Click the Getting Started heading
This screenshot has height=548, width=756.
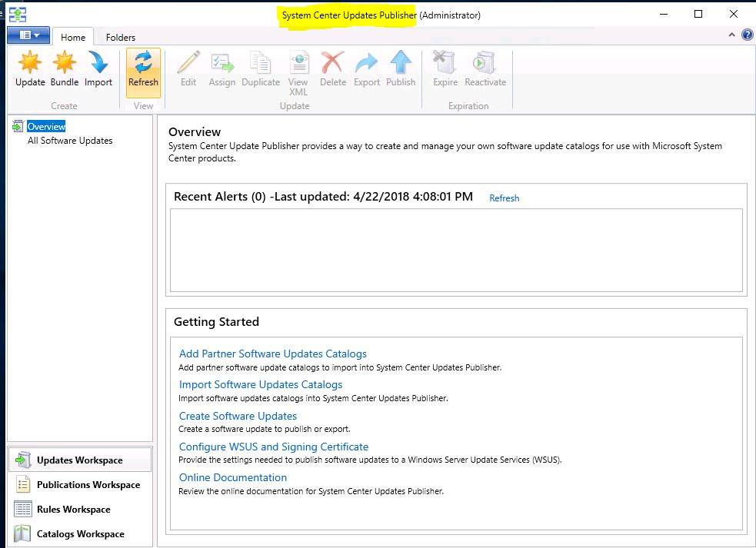point(216,321)
